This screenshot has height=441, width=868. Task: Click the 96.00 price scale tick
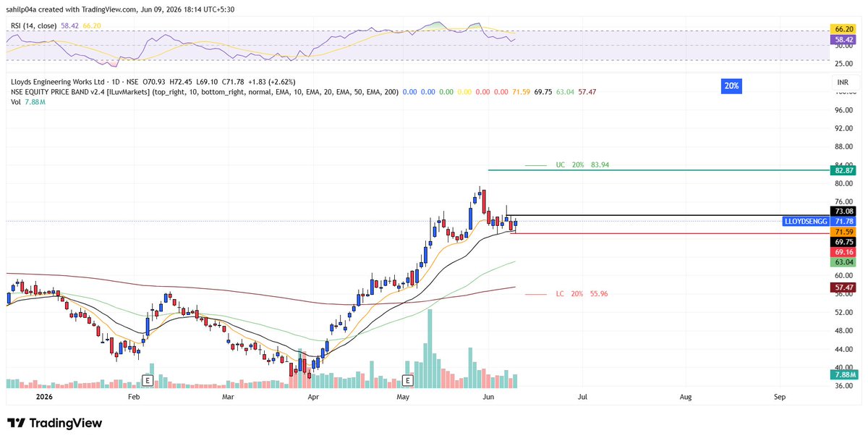(x=843, y=110)
